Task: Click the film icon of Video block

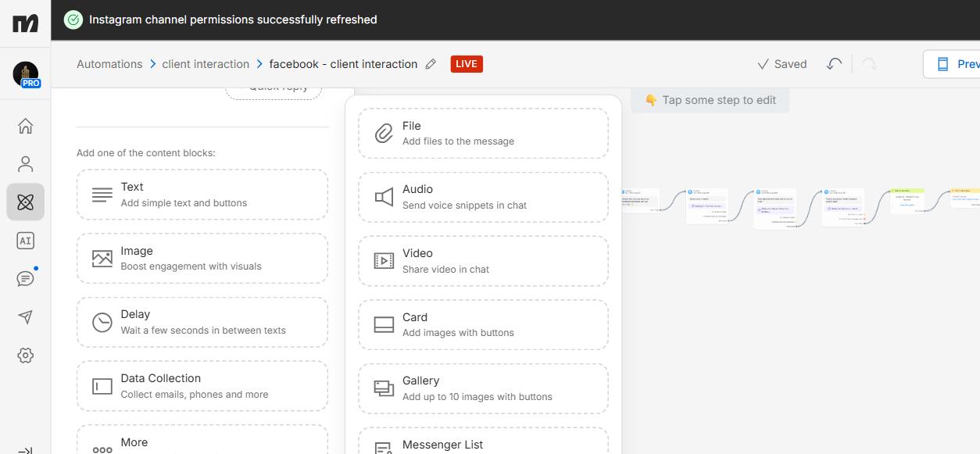Action: click(x=384, y=261)
